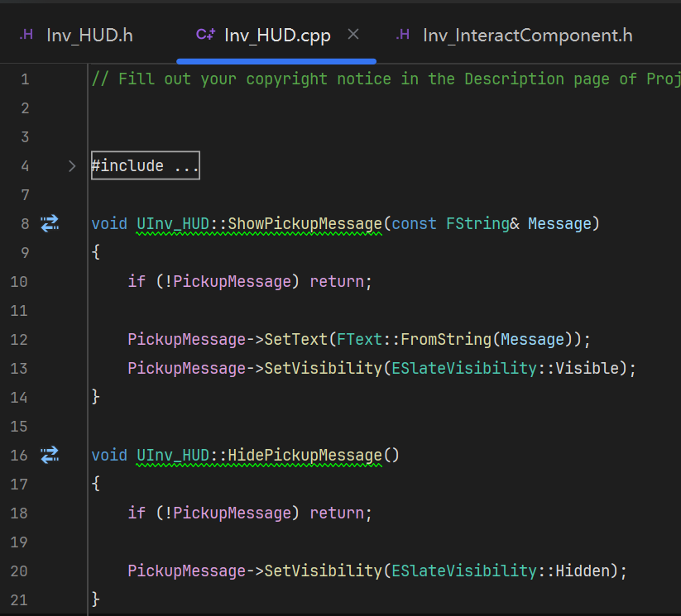Click SetVisibility call on line 20
Viewport: 681px width, 616px height.
tap(324, 571)
